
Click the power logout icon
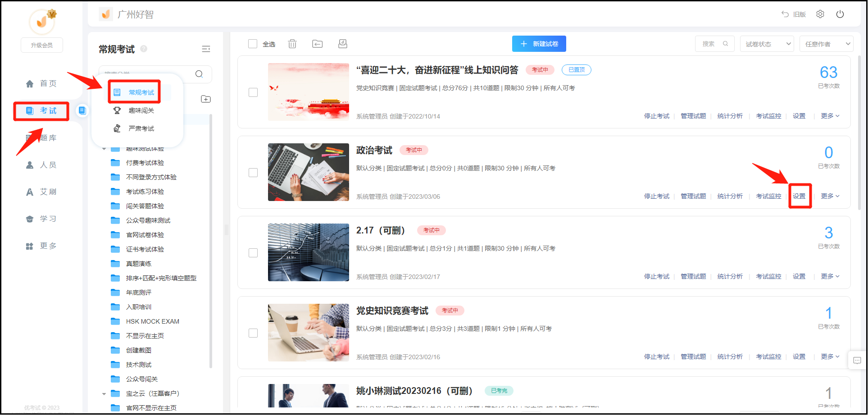(840, 14)
